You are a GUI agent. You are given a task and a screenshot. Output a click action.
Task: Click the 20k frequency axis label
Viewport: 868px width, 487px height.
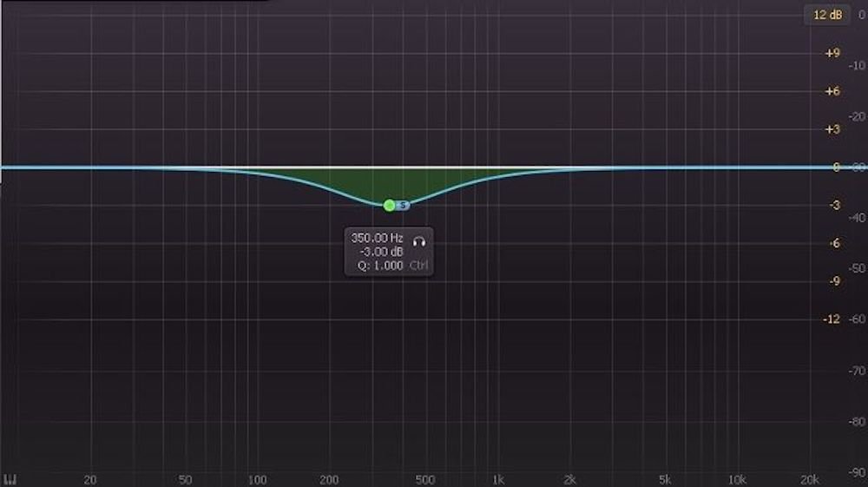(x=809, y=480)
